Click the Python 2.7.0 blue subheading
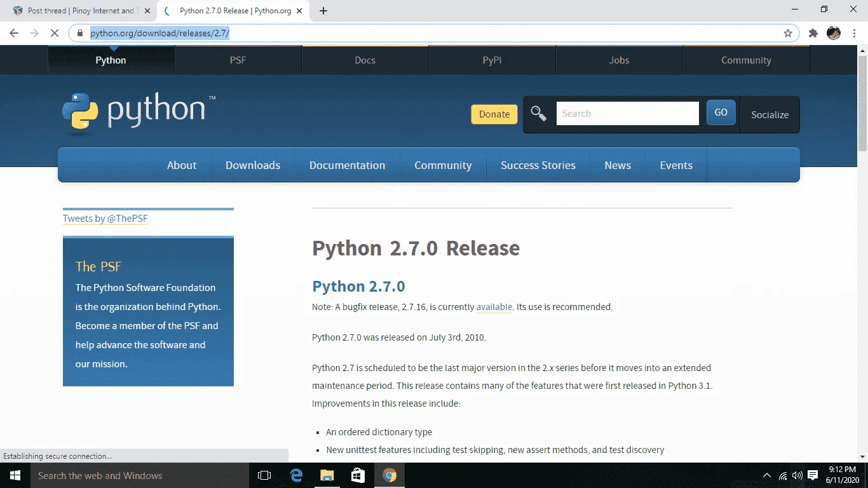The width and height of the screenshot is (868, 488). [358, 286]
